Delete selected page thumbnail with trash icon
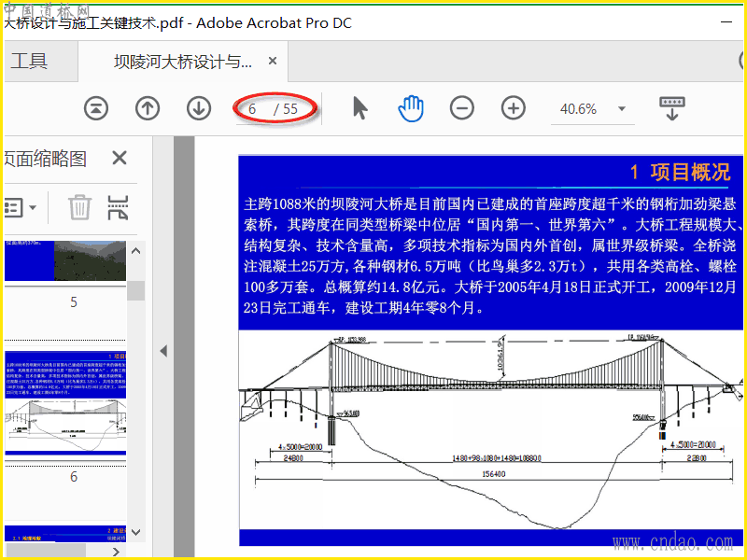This screenshot has height=560, width=747. coord(79,207)
